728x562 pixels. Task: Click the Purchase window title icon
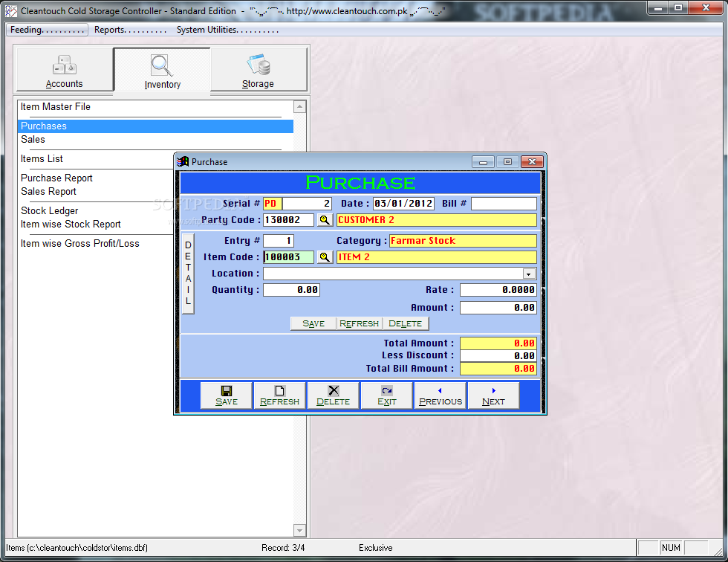pyautogui.click(x=183, y=161)
